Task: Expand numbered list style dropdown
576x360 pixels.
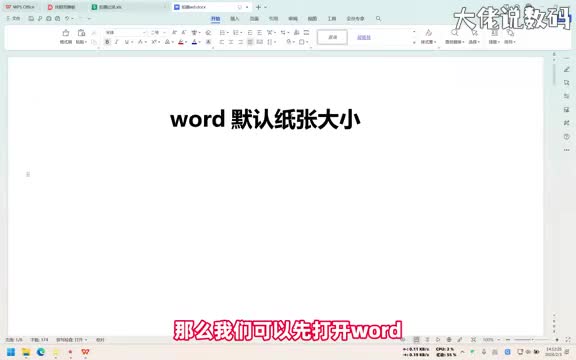Action: [x=241, y=33]
